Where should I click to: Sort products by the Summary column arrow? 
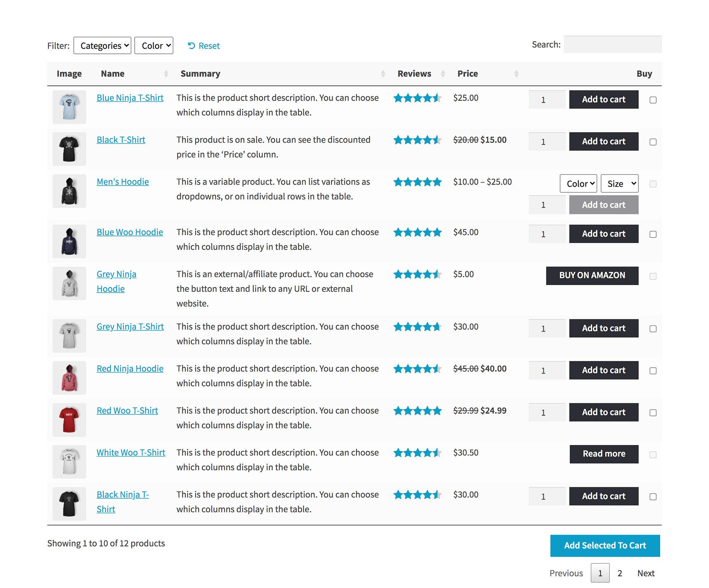pyautogui.click(x=383, y=73)
